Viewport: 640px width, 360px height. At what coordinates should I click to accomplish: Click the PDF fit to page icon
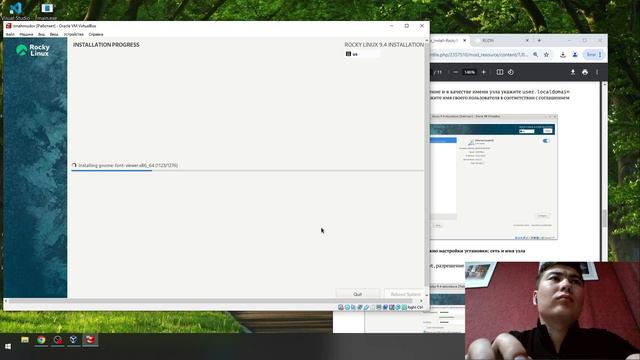click(x=500, y=72)
